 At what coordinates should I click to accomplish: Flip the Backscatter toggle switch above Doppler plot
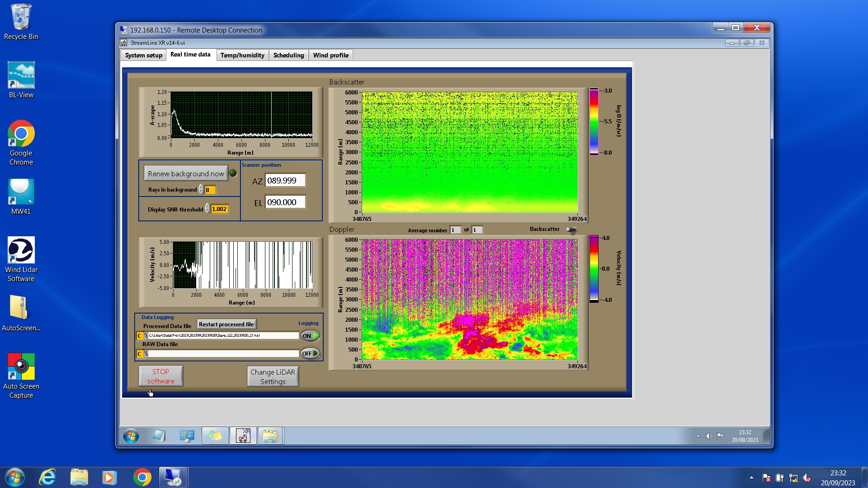pyautogui.click(x=571, y=230)
